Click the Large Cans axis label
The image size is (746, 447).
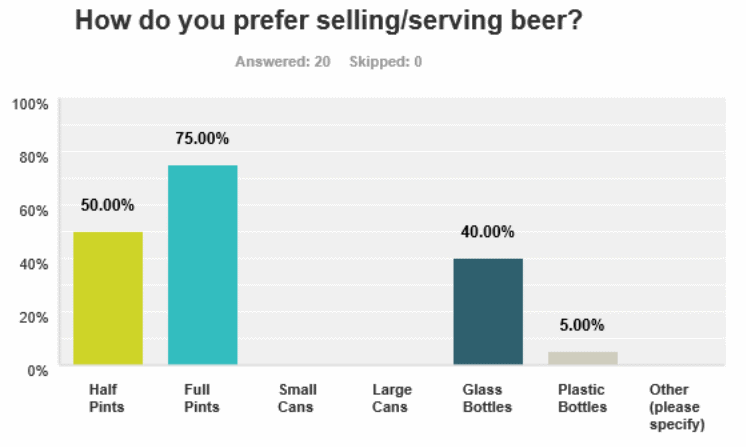coord(392,398)
